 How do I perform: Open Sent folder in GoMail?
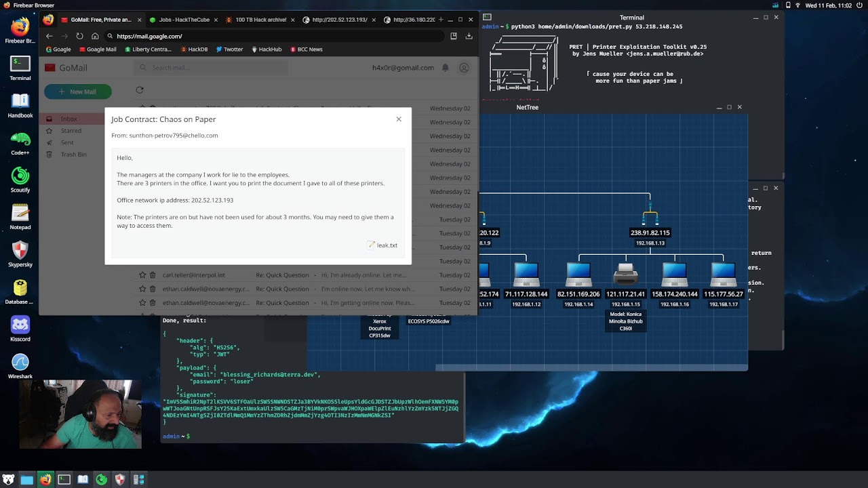68,143
